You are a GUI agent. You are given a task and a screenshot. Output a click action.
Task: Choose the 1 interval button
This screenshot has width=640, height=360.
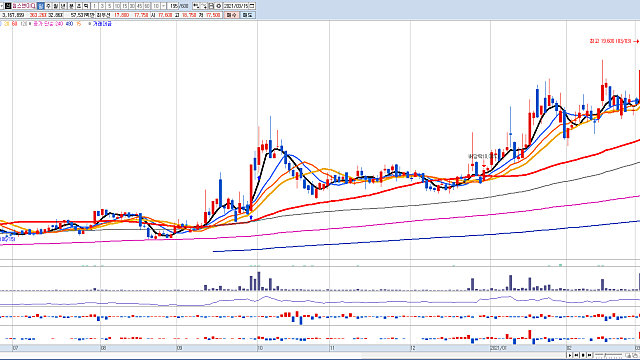[x=94, y=6]
